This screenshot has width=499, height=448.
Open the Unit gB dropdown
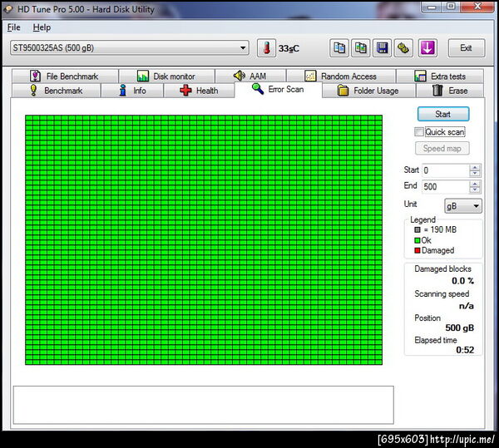coord(463,206)
